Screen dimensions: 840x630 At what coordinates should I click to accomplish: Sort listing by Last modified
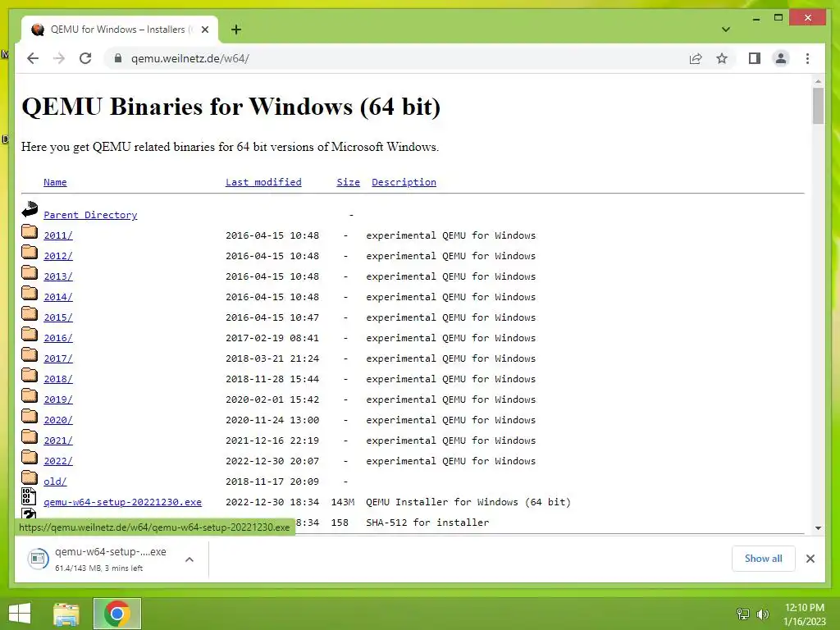(263, 182)
